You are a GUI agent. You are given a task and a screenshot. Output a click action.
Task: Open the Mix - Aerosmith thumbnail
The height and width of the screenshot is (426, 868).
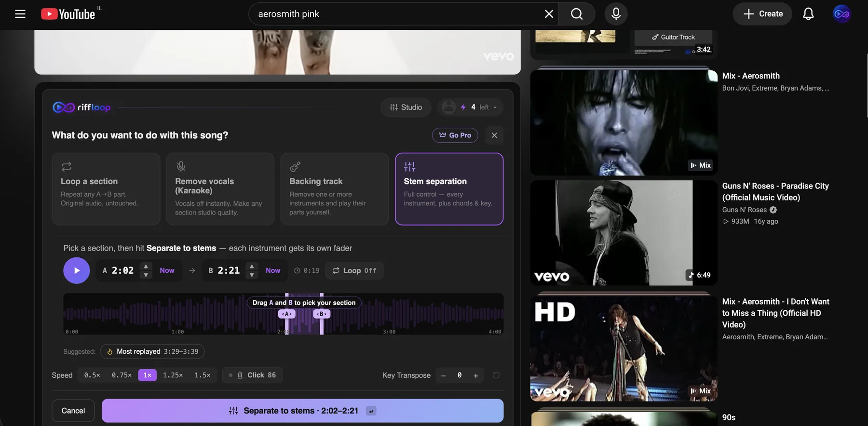[x=624, y=123]
